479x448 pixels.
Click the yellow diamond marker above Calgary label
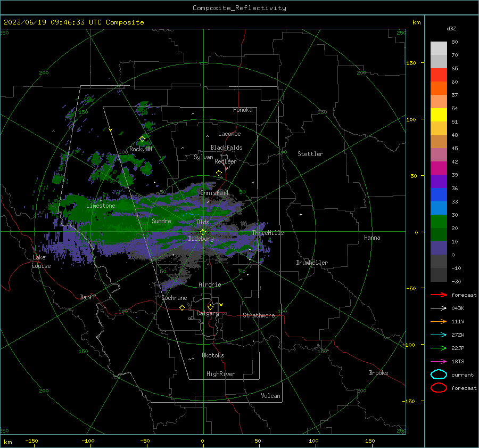(210, 307)
